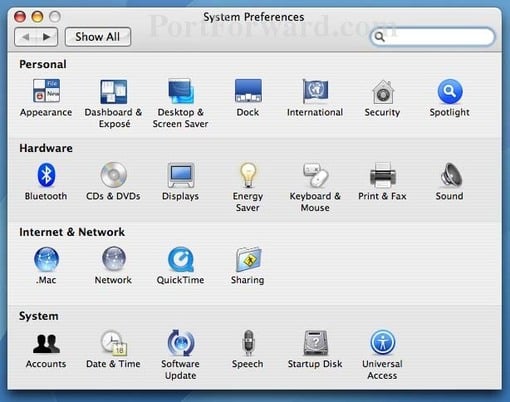Go forward with the right arrow button
The image size is (510, 402).
[47, 37]
